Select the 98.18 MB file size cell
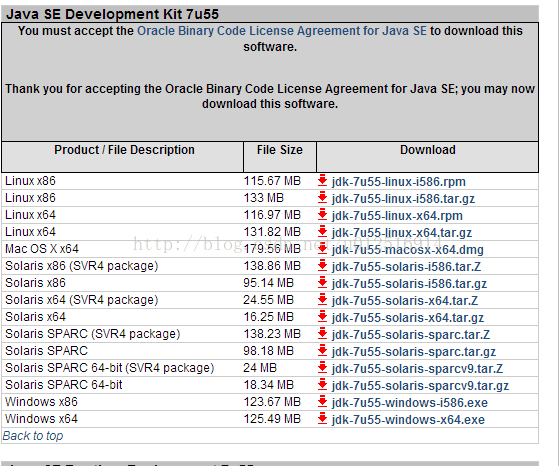Screen dimensions: 559x466 click(x=269, y=351)
